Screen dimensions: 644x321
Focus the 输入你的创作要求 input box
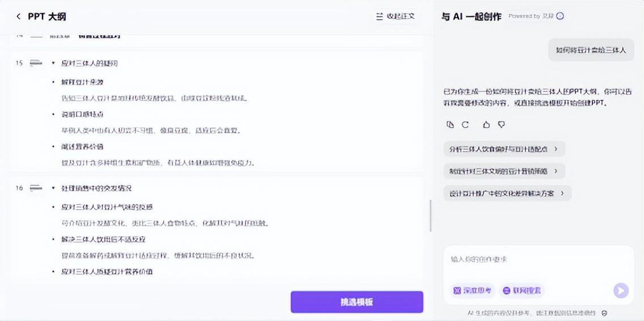537,260
